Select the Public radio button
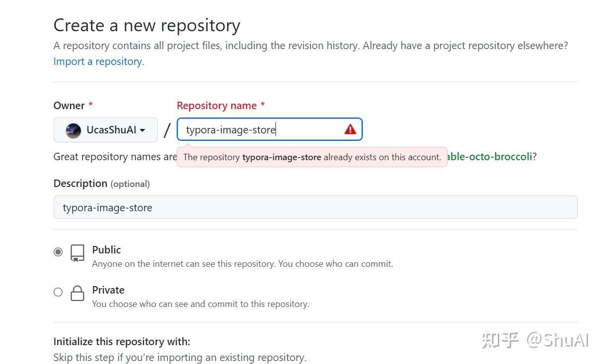Screen dimensions: 604x364 click(x=58, y=252)
